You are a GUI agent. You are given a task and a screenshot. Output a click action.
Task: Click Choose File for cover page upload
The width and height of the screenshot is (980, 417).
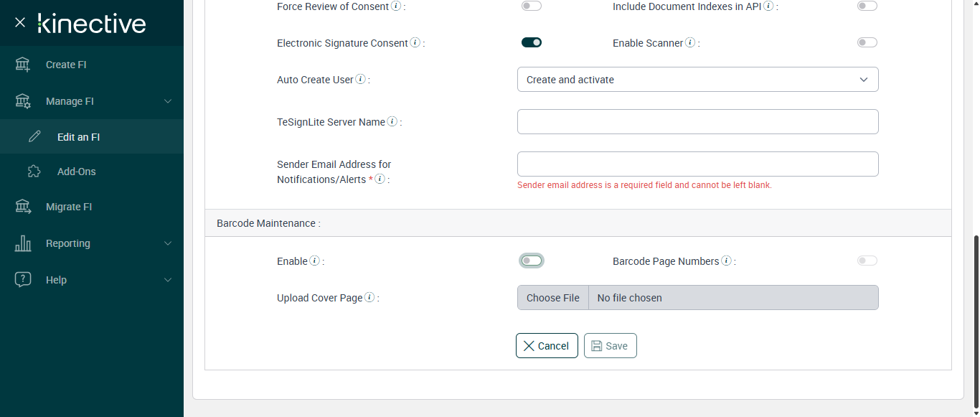pos(552,298)
